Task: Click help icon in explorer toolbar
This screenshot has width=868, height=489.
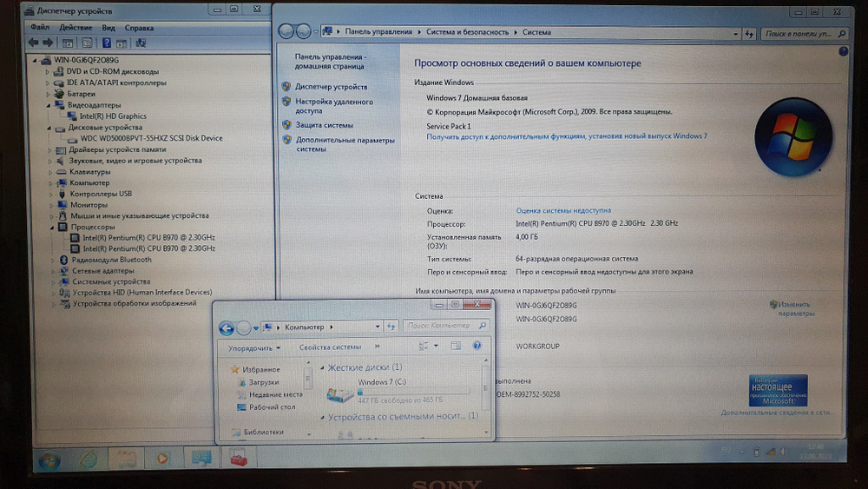Action: click(477, 346)
